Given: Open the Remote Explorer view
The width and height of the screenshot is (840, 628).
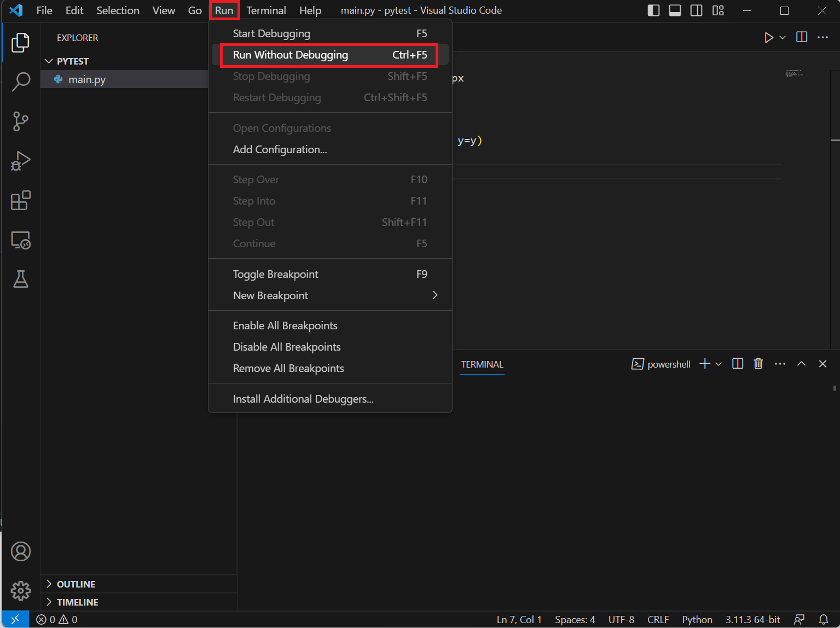Looking at the screenshot, I should tap(21, 240).
